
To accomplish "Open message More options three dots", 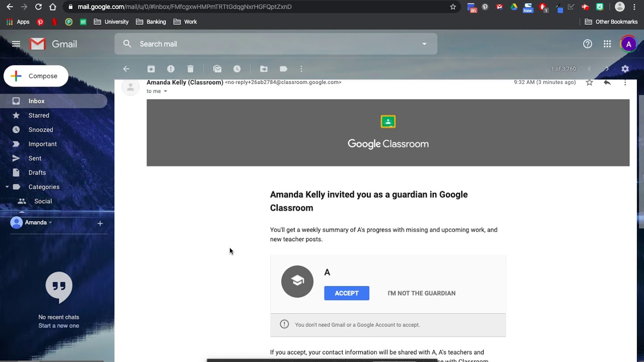I will (625, 82).
